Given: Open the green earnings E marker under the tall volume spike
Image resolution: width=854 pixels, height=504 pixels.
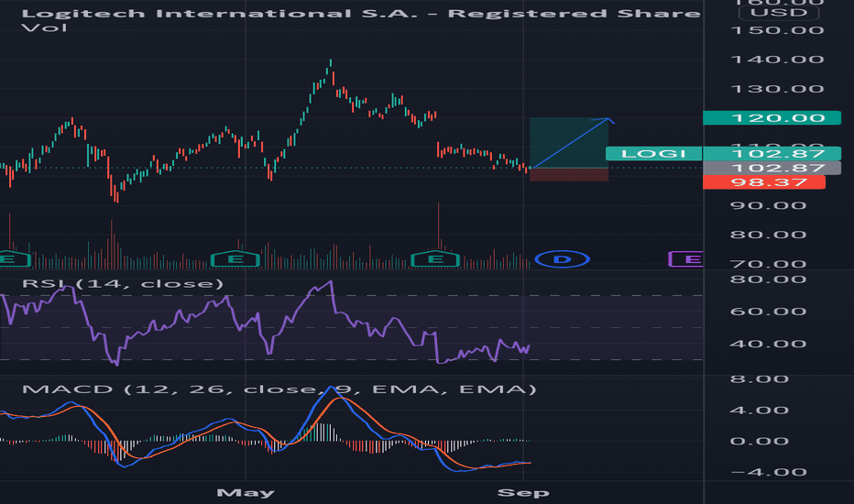Looking at the screenshot, I should (x=435, y=259).
